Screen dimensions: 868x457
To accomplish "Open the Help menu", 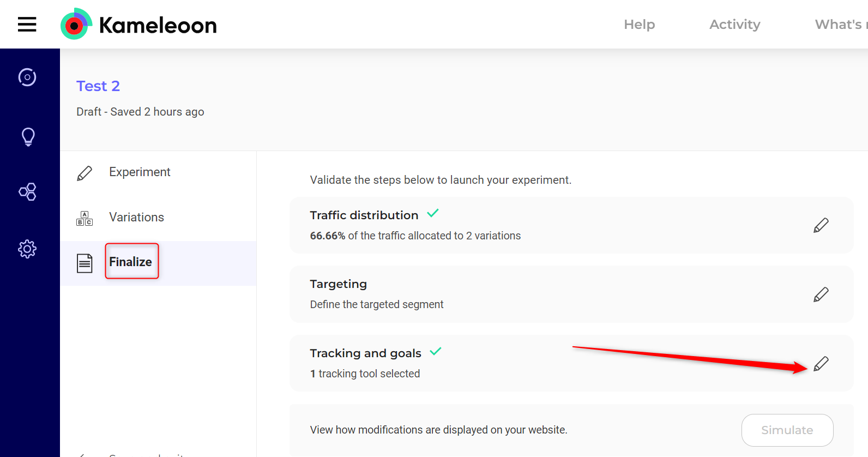I will click(x=639, y=25).
